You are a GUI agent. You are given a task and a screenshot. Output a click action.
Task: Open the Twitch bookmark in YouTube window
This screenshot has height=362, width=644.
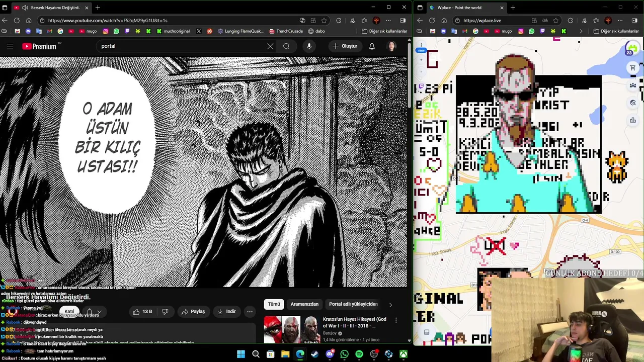(127, 31)
